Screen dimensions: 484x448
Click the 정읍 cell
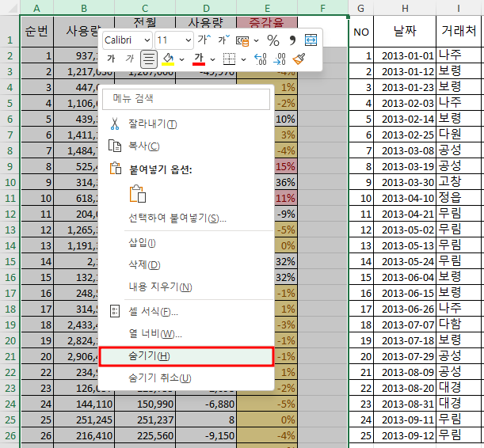(x=459, y=198)
